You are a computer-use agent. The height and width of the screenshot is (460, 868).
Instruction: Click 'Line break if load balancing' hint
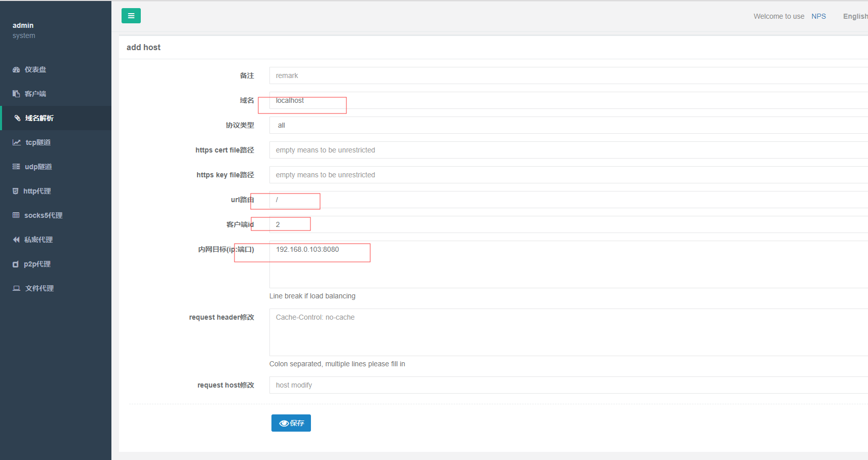tap(312, 296)
